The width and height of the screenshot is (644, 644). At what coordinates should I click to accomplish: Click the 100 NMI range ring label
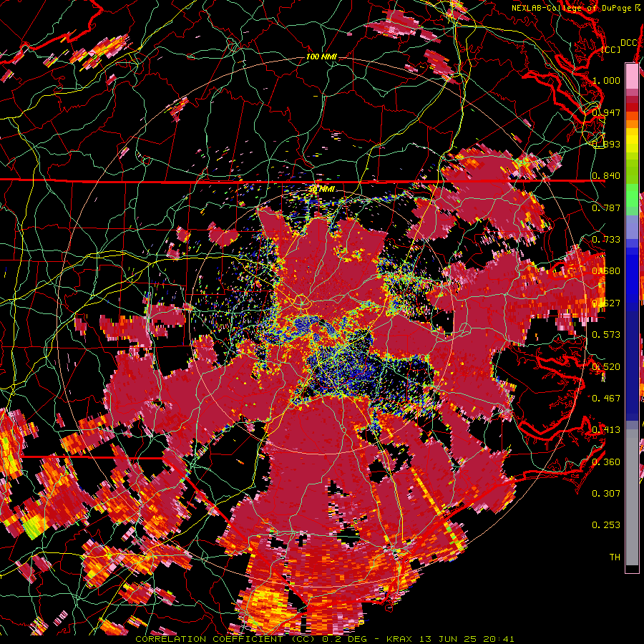click(321, 57)
